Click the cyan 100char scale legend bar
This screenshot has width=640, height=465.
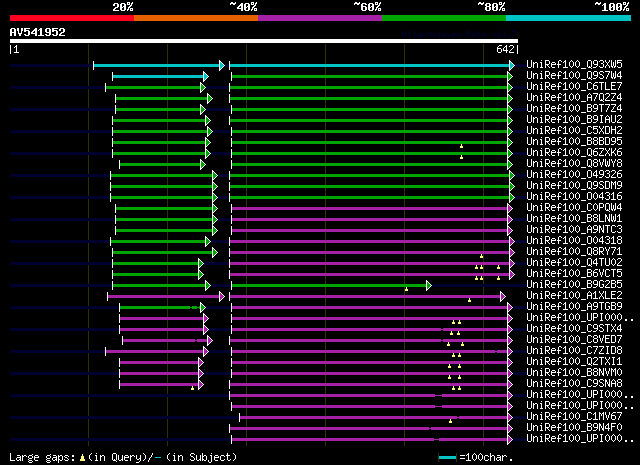coord(447,457)
